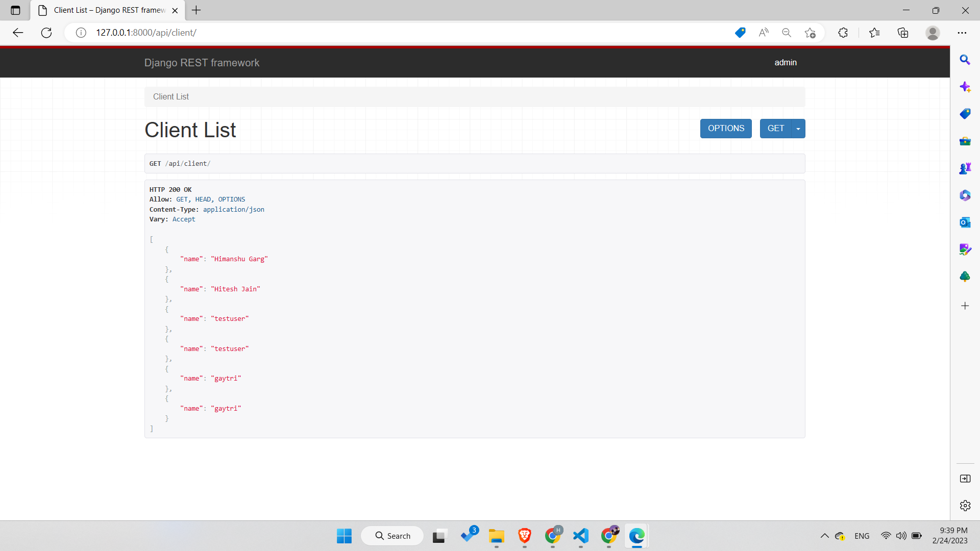Open the Collections icon in toolbar

[903, 33]
